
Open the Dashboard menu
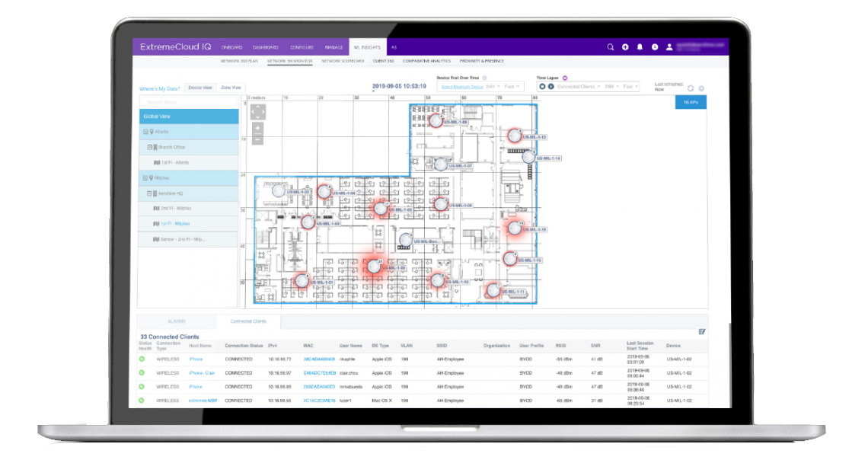(x=265, y=48)
